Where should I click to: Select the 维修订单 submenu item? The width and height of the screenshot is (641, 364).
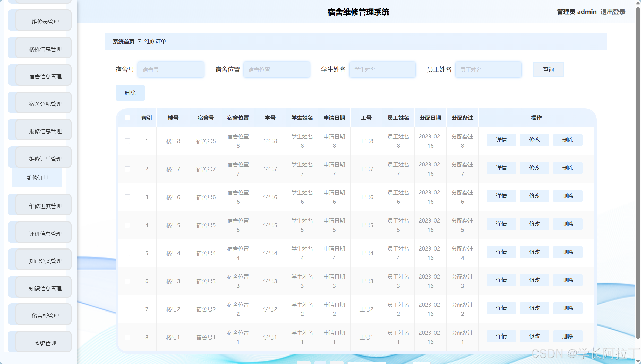tap(38, 177)
